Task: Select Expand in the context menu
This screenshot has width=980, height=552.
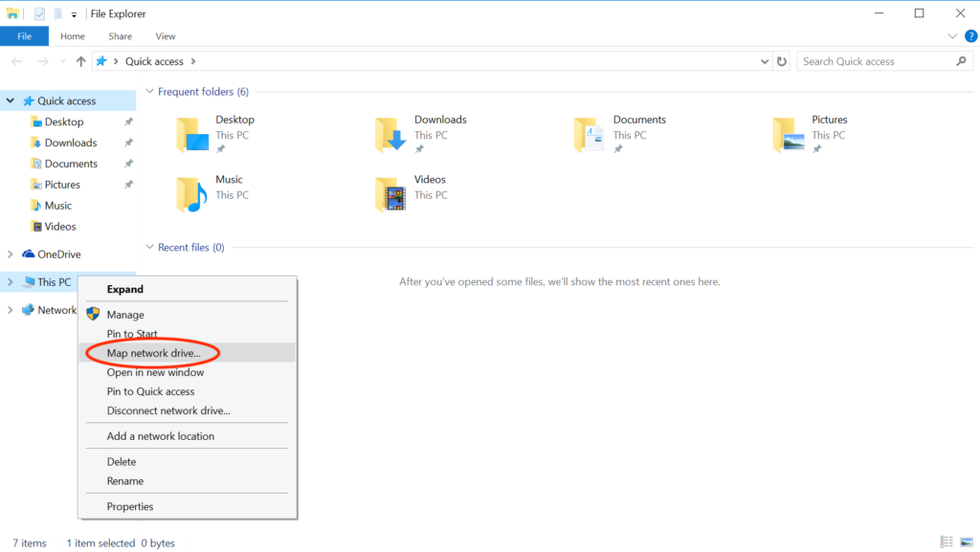Action: [x=188, y=289]
